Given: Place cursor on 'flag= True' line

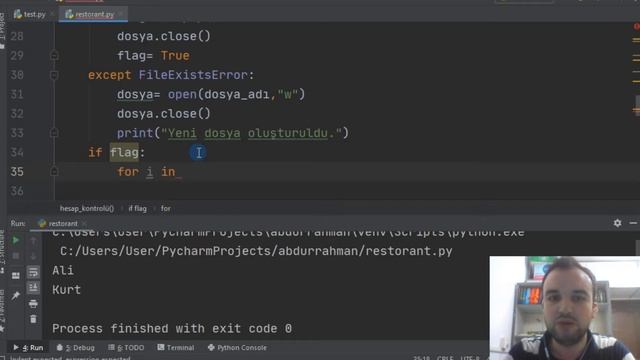Looking at the screenshot, I should pyautogui.click(x=153, y=56).
